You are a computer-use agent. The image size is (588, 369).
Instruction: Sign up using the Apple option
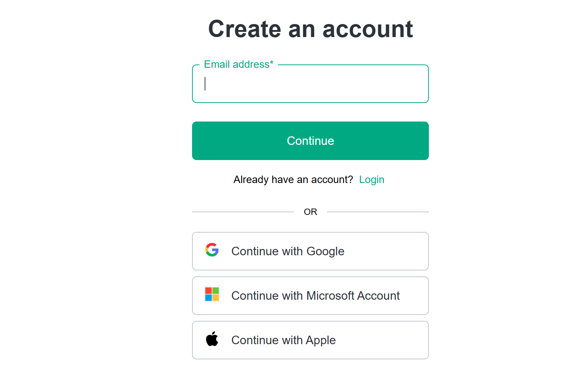tap(310, 340)
